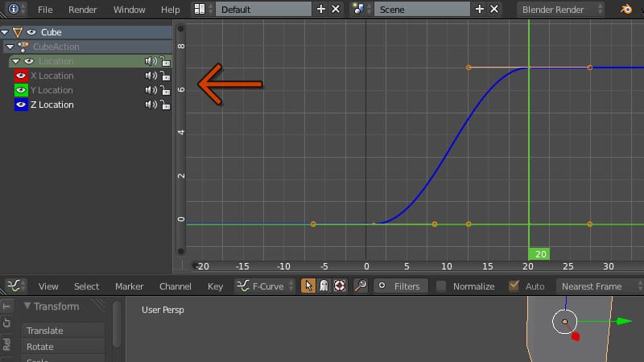Mute the X Location channel

(151, 76)
